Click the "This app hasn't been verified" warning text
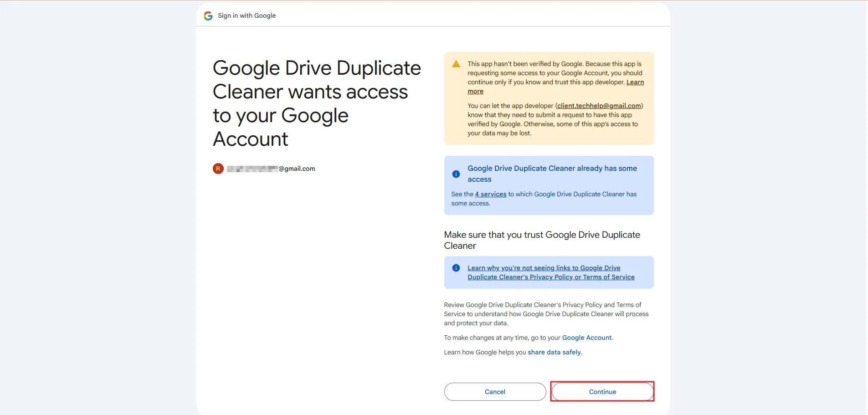The image size is (868, 415). point(556,77)
